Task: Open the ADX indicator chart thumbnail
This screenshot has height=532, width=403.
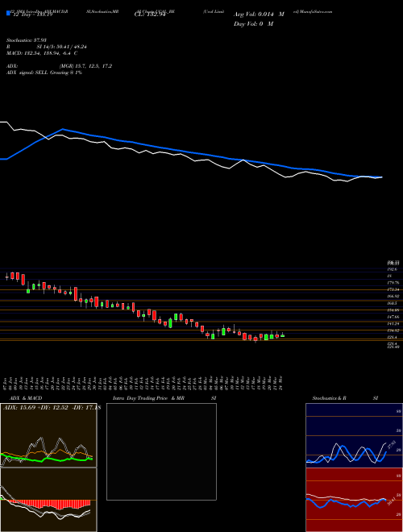Action: click(x=48, y=435)
